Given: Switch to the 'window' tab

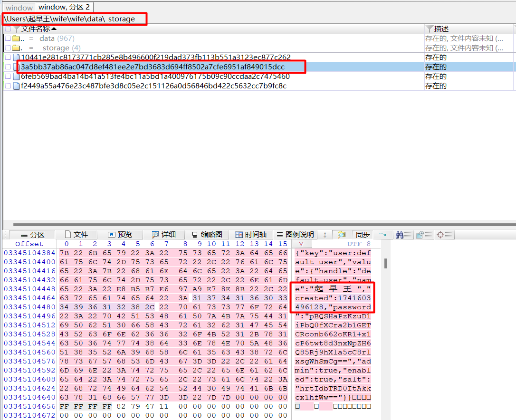Looking at the screenshot, I should point(19,8).
